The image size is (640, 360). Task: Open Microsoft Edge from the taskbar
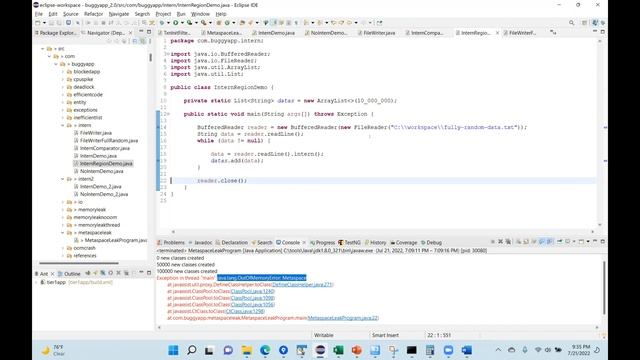265,350
